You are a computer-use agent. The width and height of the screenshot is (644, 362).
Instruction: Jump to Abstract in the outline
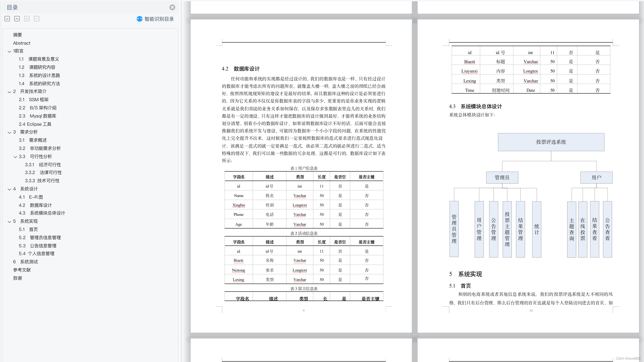click(x=21, y=43)
